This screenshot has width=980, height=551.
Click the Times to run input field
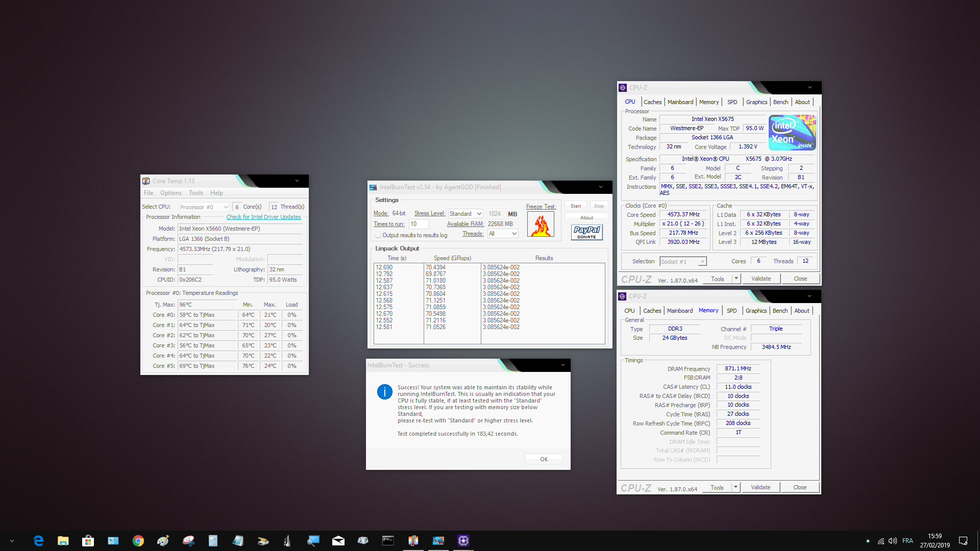coord(418,223)
